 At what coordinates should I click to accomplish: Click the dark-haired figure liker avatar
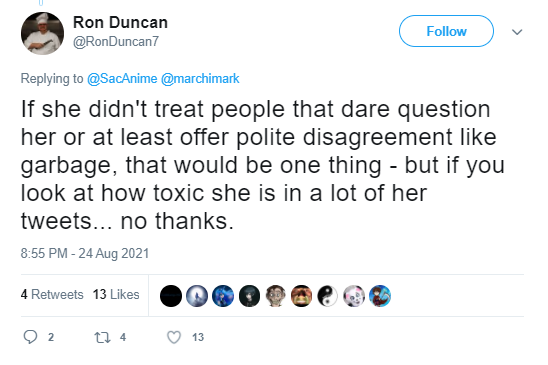point(249,296)
